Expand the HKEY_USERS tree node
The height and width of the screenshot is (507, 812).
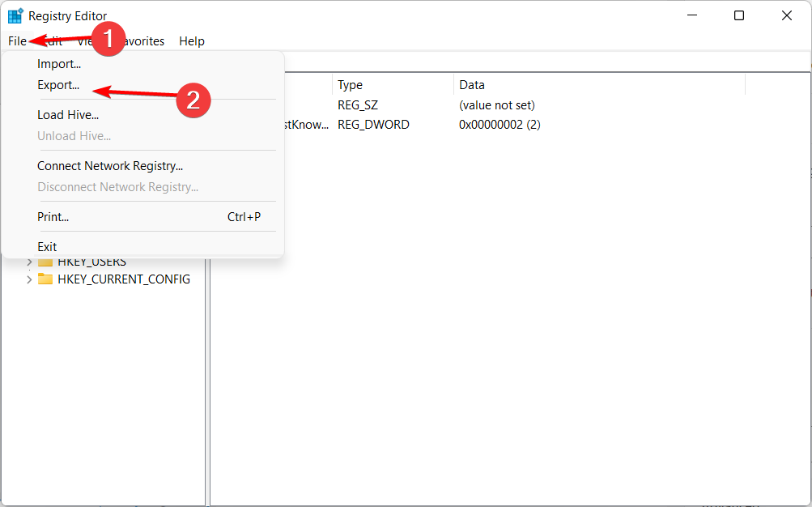pyautogui.click(x=29, y=261)
